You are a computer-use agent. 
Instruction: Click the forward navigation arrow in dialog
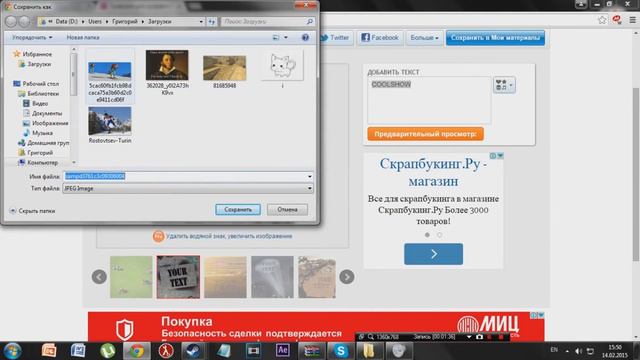click(24, 21)
